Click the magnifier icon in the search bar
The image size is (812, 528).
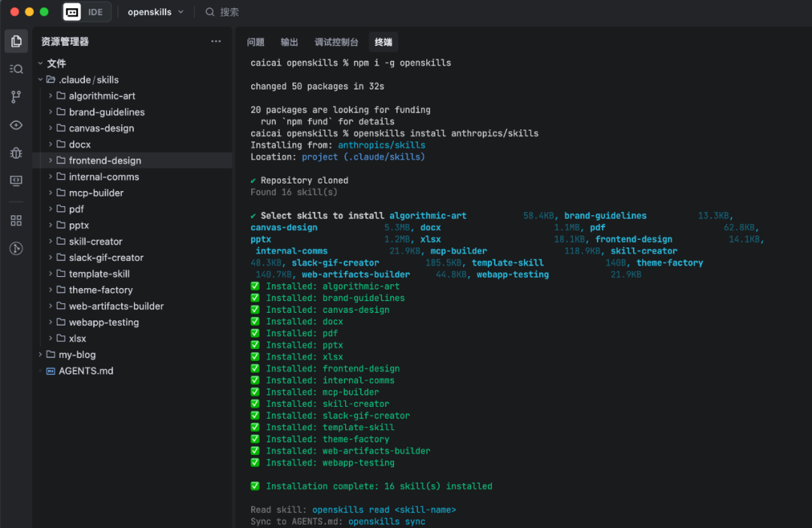point(210,12)
